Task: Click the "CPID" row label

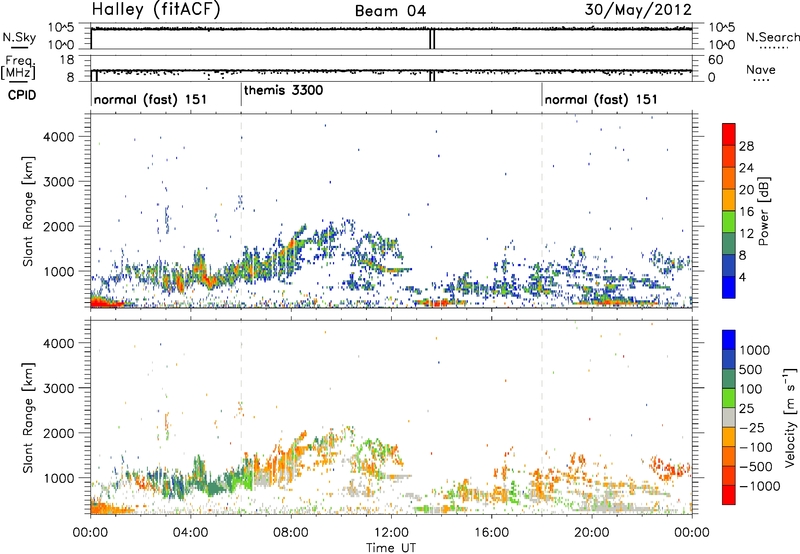Action: click(22, 95)
